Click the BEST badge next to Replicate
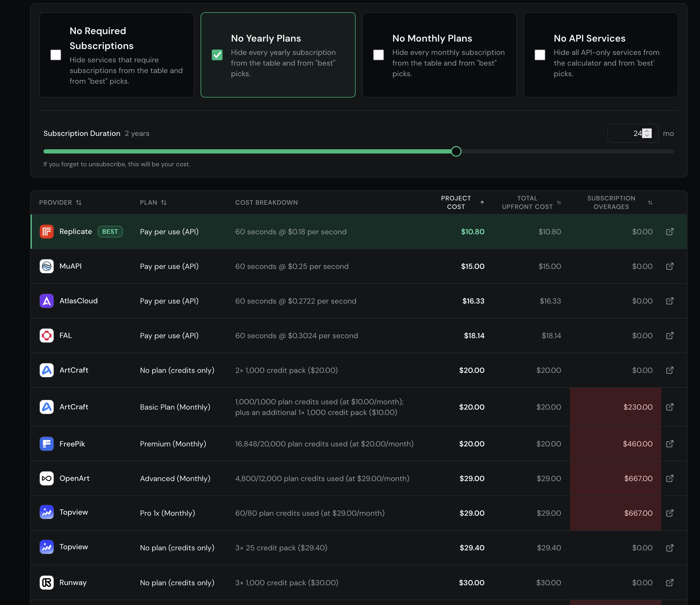This screenshot has height=605, width=700. tap(110, 232)
